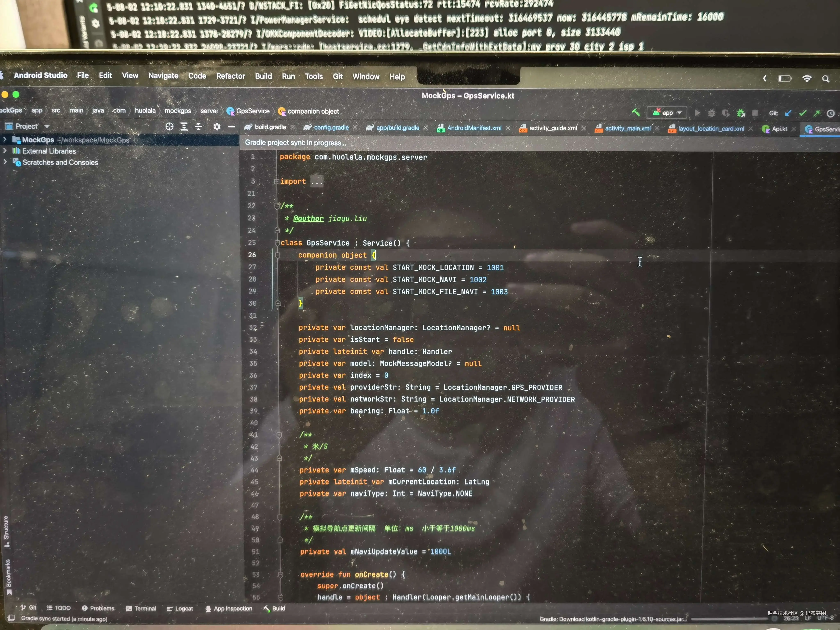Open the TODO tool window button
Screen dimensions: 840x630
[58, 608]
